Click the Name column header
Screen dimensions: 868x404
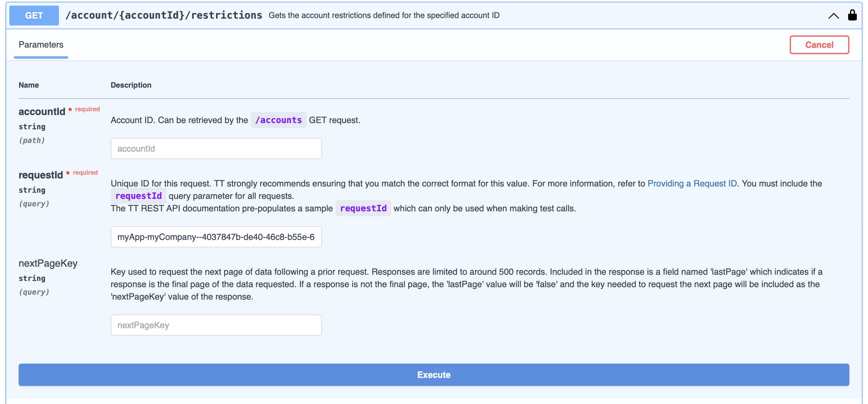coord(29,85)
